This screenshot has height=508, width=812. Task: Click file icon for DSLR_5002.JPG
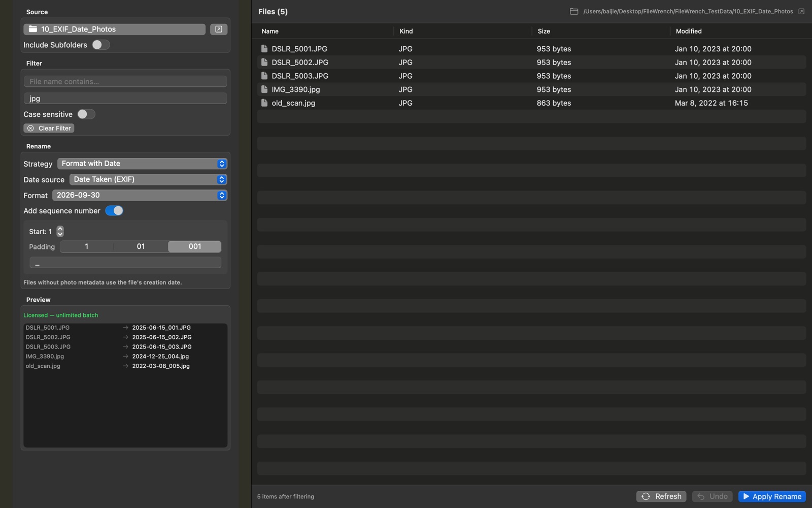tap(264, 62)
